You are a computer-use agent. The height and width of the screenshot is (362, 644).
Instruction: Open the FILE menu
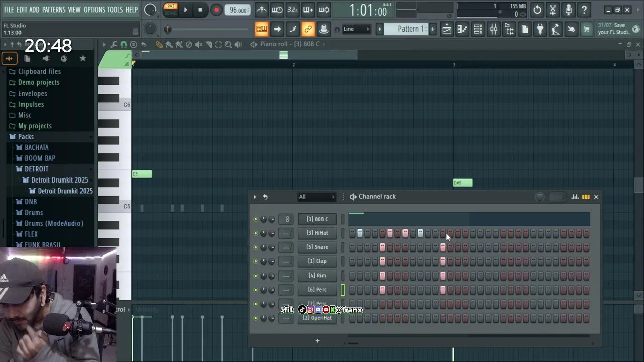[9, 10]
